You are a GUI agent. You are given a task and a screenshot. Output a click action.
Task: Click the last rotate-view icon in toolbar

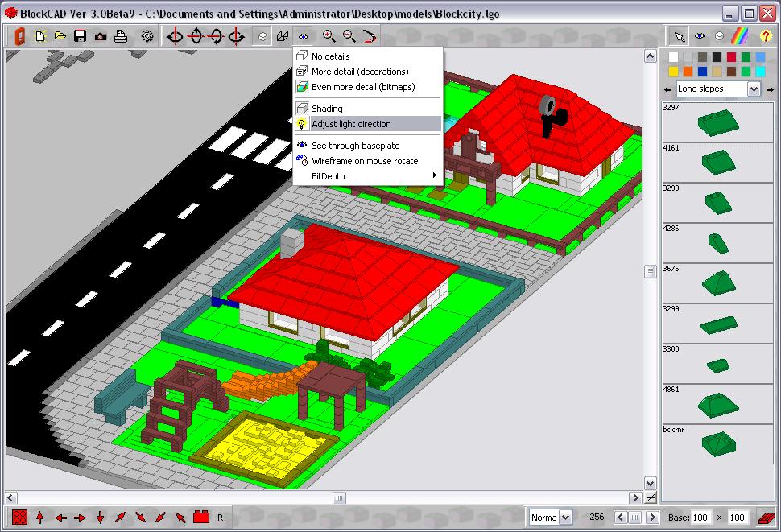coord(236,36)
